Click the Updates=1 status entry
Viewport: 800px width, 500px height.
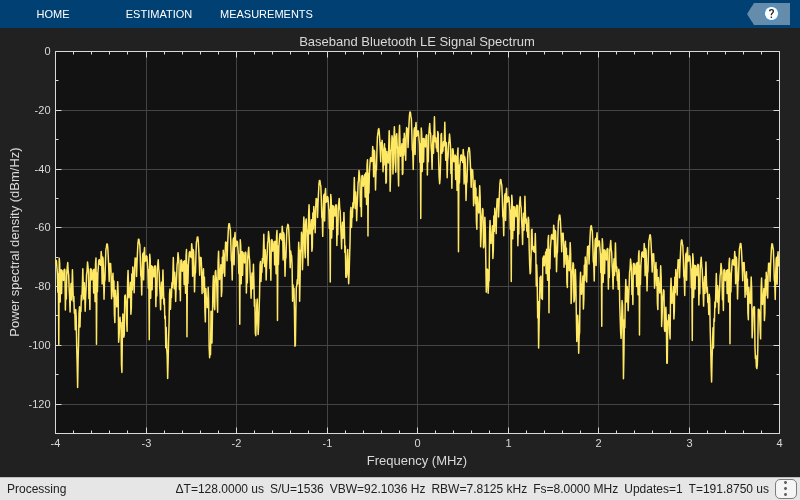pos(653,489)
